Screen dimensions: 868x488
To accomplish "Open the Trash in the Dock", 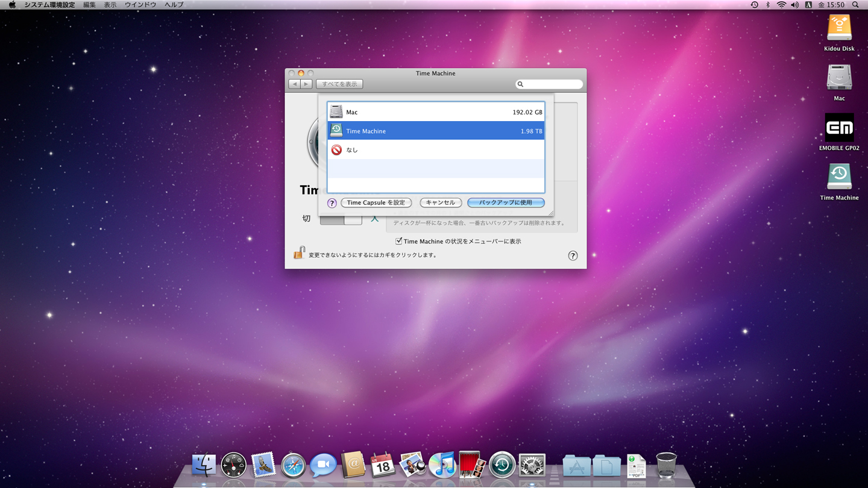I will 666,465.
